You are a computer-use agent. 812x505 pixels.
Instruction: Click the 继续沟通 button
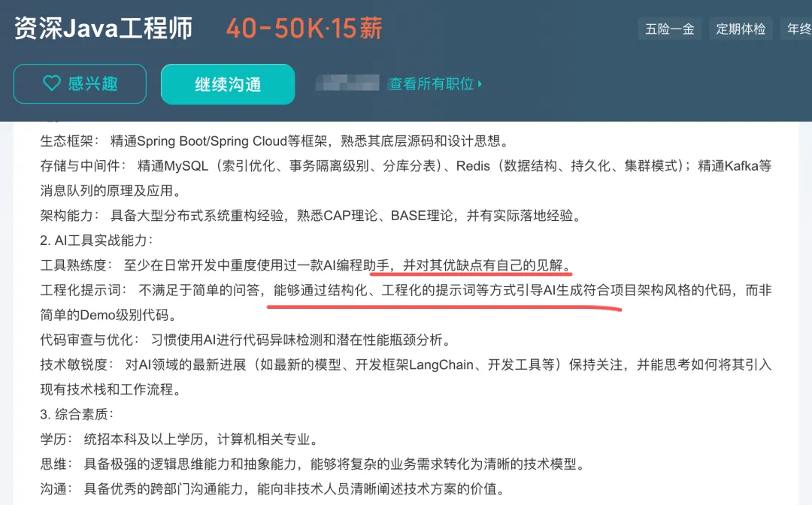(228, 84)
